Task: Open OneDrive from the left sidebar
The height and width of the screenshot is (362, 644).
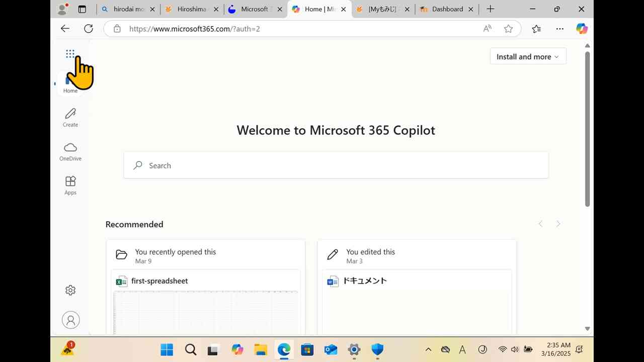Action: point(70,151)
